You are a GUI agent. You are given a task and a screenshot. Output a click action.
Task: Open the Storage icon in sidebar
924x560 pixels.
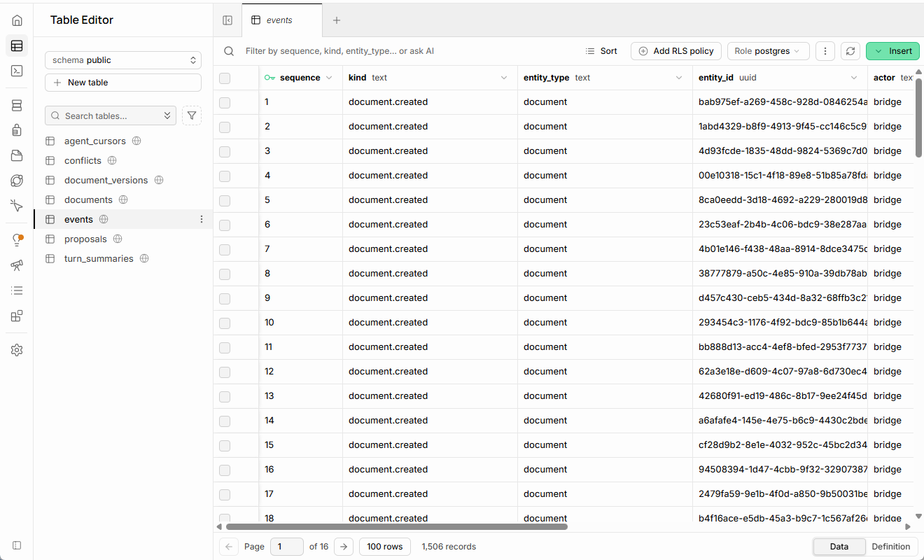click(17, 155)
